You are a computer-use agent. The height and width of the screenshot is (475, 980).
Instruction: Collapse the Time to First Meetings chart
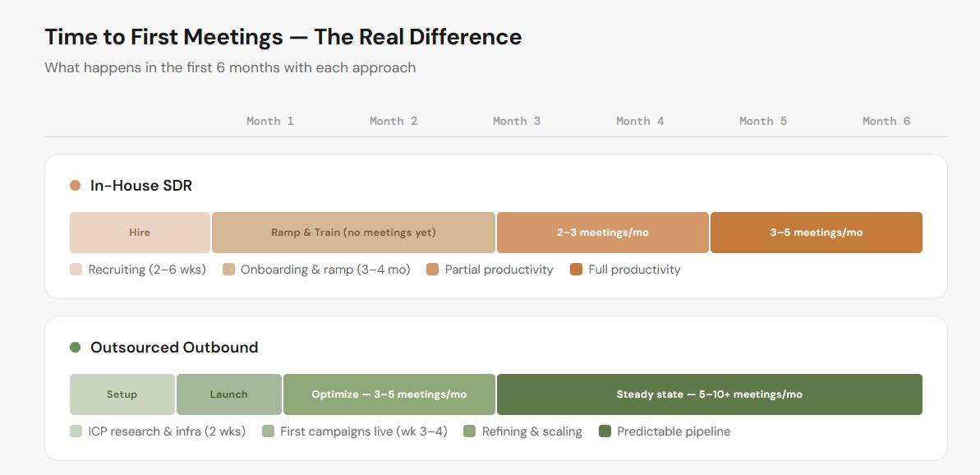(x=283, y=37)
